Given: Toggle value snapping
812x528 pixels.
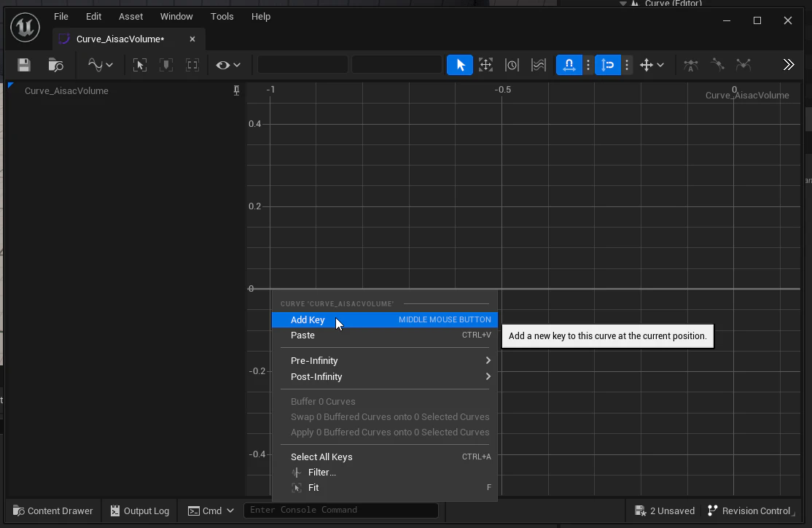Looking at the screenshot, I should [x=607, y=65].
